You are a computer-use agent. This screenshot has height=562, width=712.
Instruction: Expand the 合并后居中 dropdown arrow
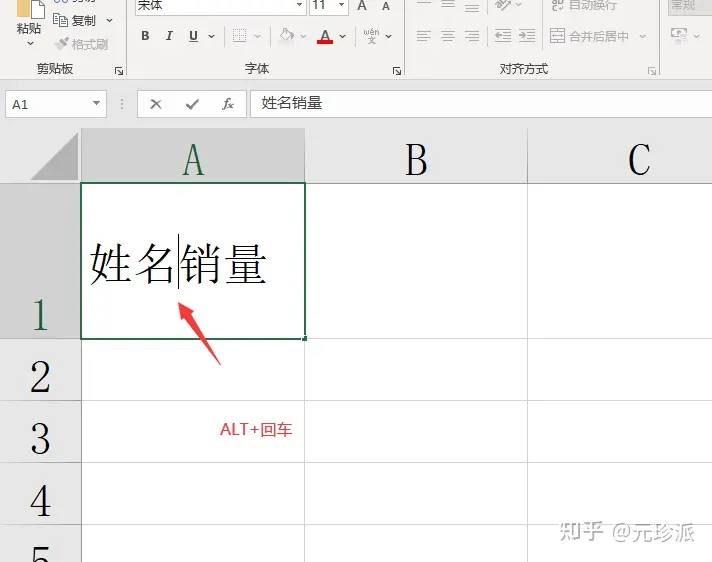(x=643, y=36)
